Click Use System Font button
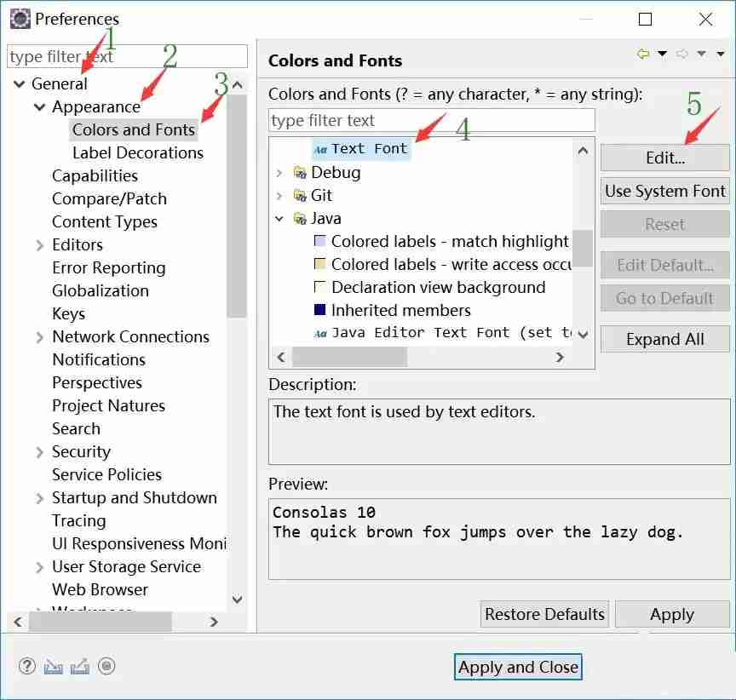Image resolution: width=736 pixels, height=700 pixels. click(664, 192)
